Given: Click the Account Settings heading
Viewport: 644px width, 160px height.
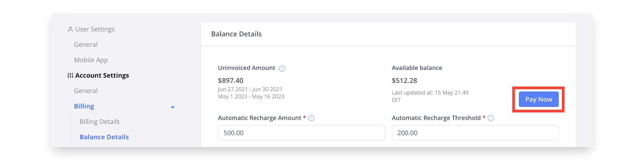Looking at the screenshot, I should [x=102, y=75].
